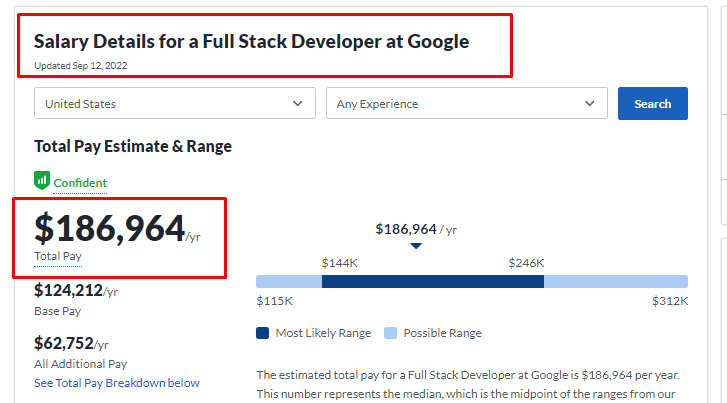The height and width of the screenshot is (403, 727).
Task: Click the green Confident shield icon
Action: click(x=42, y=181)
